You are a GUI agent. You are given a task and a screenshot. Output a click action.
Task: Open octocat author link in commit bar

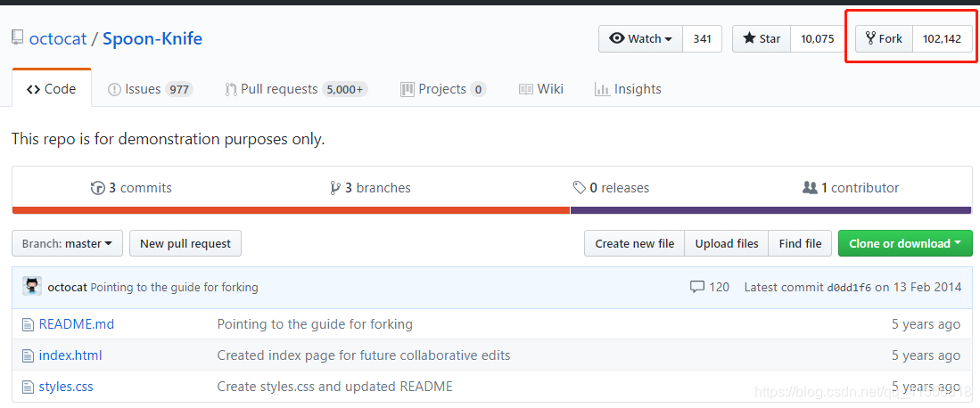pyautogui.click(x=68, y=288)
